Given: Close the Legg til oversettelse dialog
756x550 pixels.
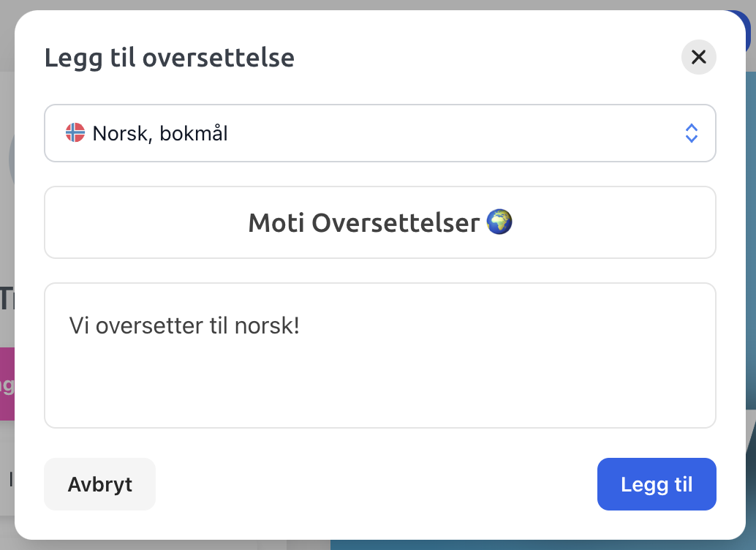Looking at the screenshot, I should coord(698,57).
